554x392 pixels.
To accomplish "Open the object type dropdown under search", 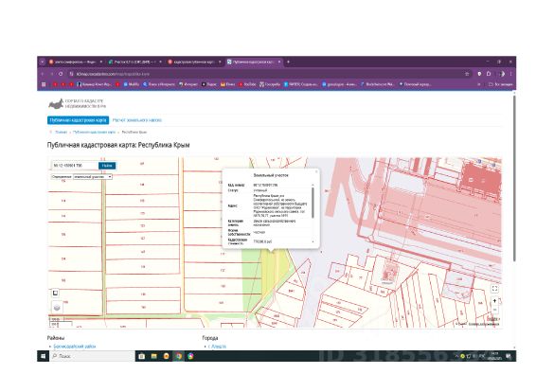I will pyautogui.click(x=93, y=176).
